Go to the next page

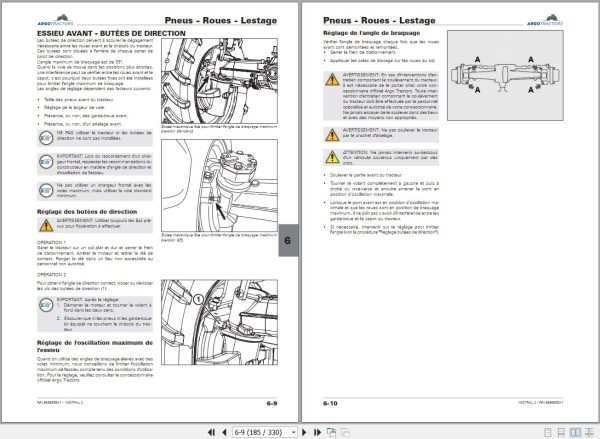point(304,432)
